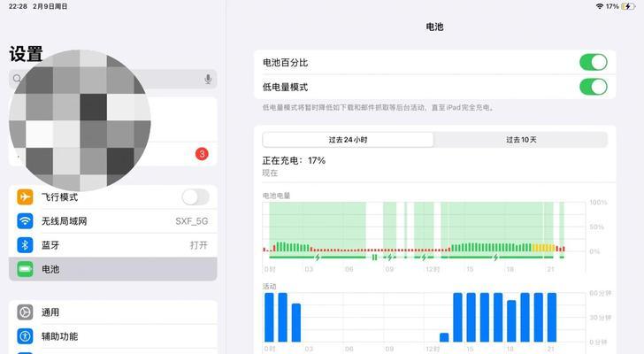
Task: Tap the 设置 title
Action: (26, 54)
